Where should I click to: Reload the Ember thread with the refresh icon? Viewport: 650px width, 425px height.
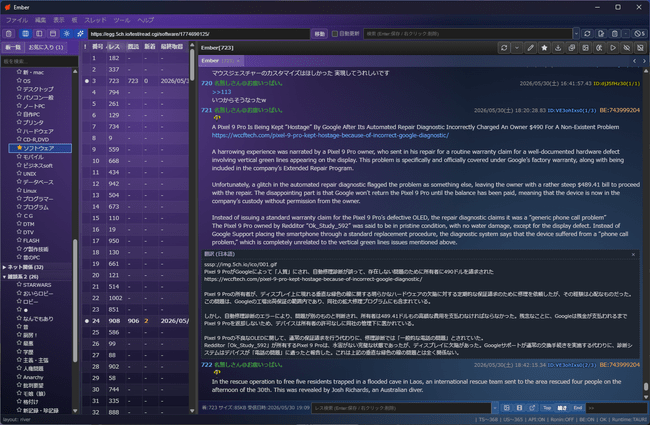click(x=504, y=48)
